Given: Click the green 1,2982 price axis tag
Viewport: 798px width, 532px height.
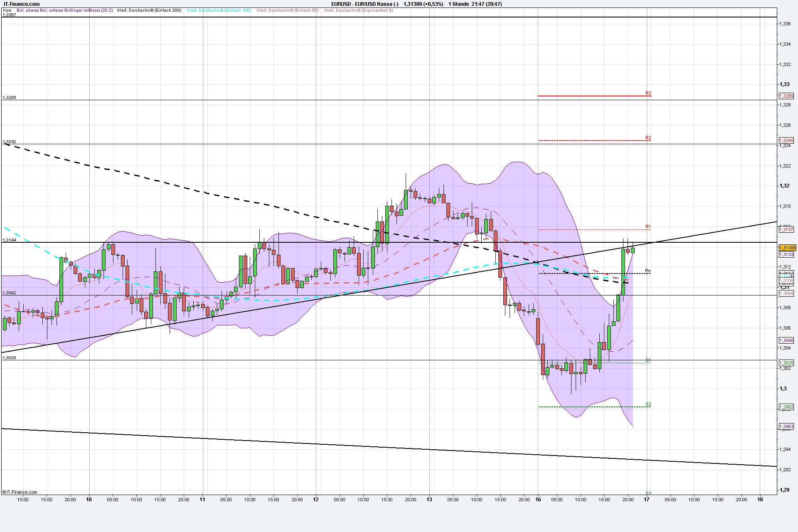Looking at the screenshot, I should pos(786,407).
